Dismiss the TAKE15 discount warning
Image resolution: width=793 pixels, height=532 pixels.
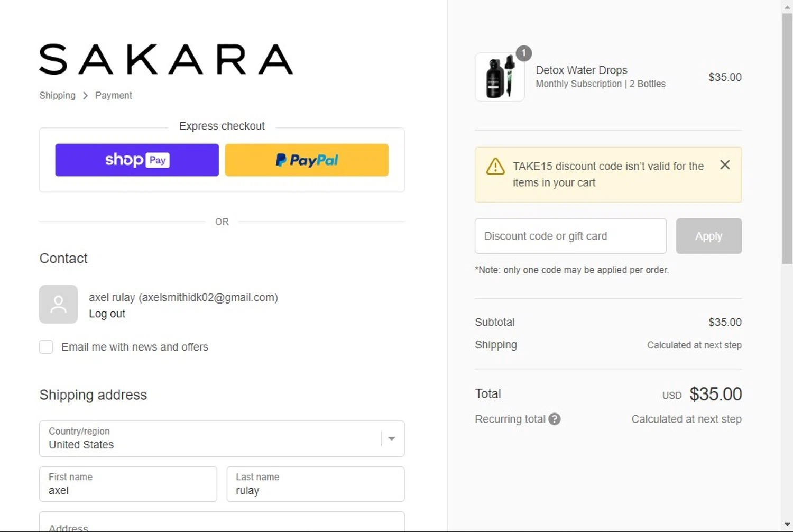click(x=725, y=165)
